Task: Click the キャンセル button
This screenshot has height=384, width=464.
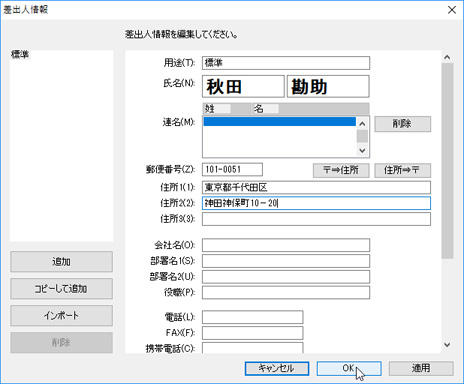Action: [x=277, y=368]
